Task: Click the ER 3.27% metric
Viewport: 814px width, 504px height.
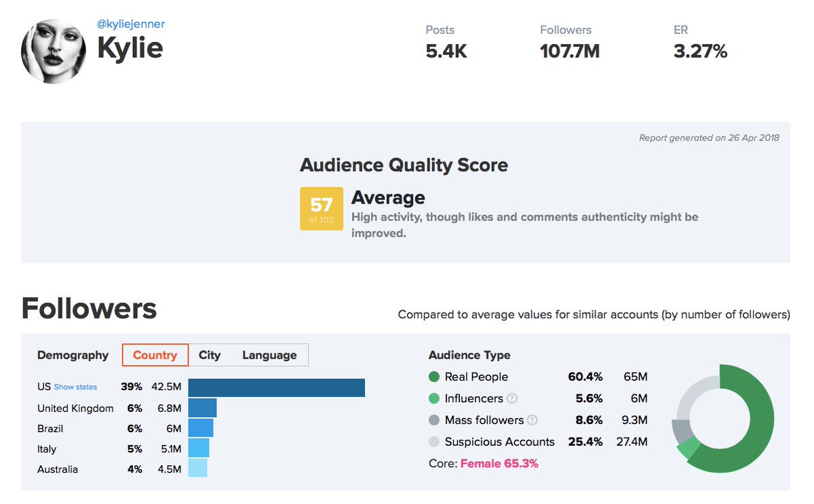Action: [x=700, y=50]
